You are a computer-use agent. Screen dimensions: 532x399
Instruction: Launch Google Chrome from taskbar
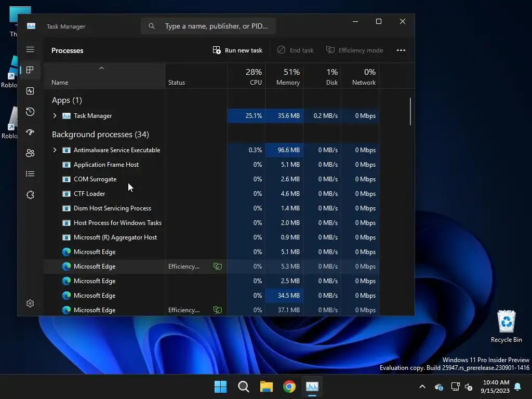[289, 387]
